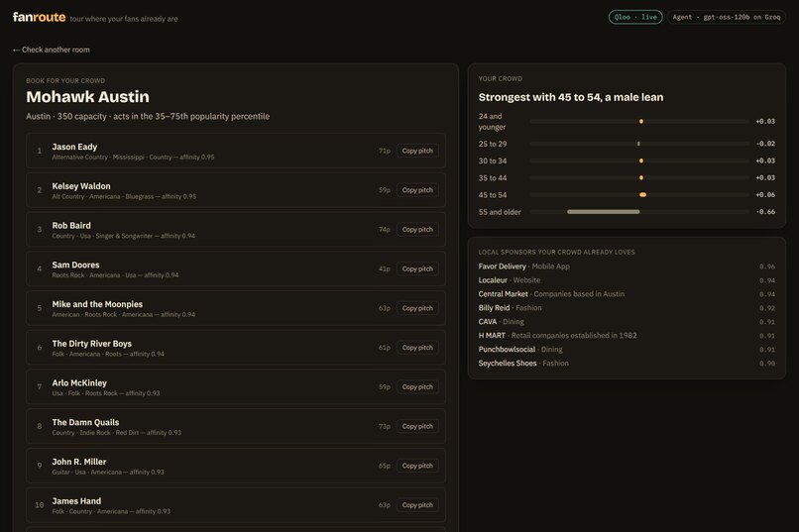Select the Kelsey Waldon artist name
This screenshot has width=799, height=532.
pos(81,186)
